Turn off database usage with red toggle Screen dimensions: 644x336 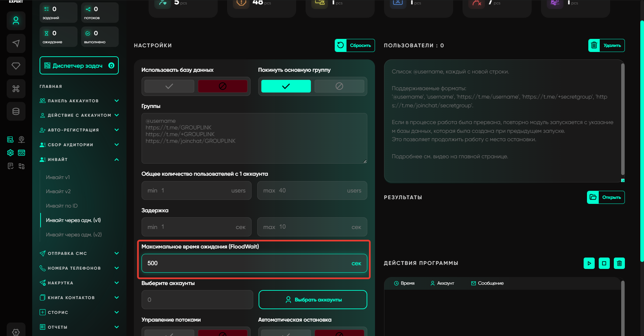pos(222,86)
